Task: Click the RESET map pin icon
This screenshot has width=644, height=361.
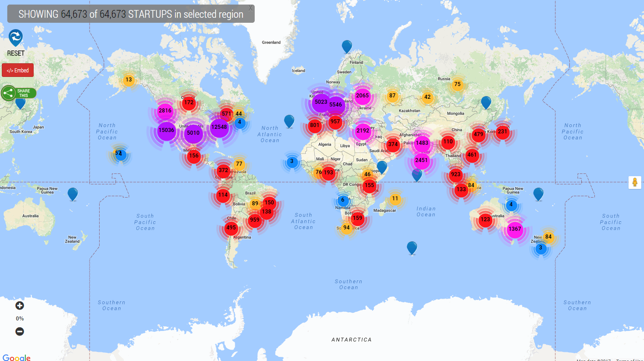Action: (15, 37)
